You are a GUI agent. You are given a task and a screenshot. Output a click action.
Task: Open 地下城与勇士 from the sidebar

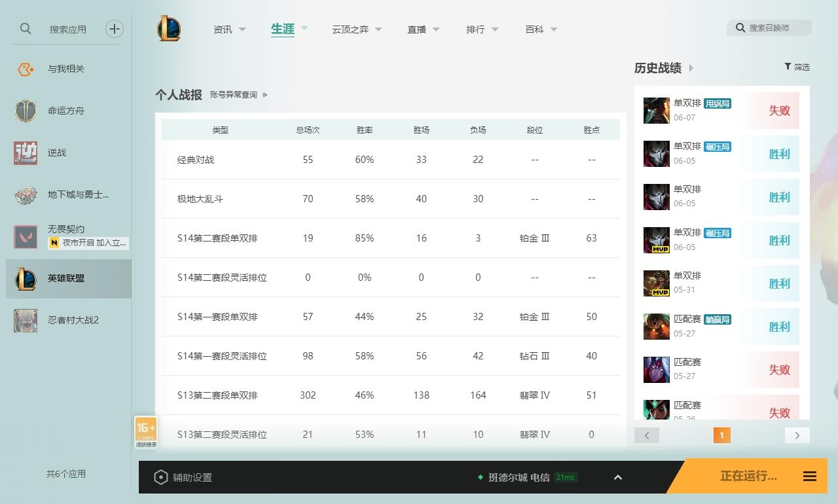(25, 194)
